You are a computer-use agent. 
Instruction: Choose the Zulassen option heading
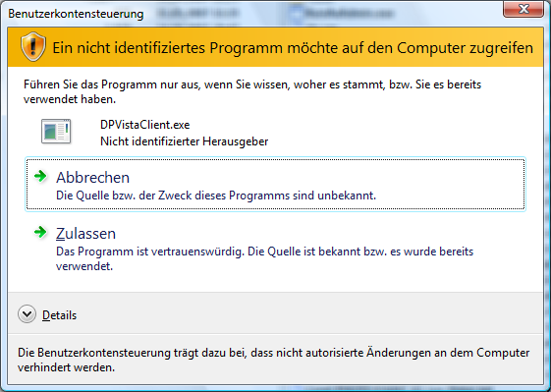click(85, 234)
